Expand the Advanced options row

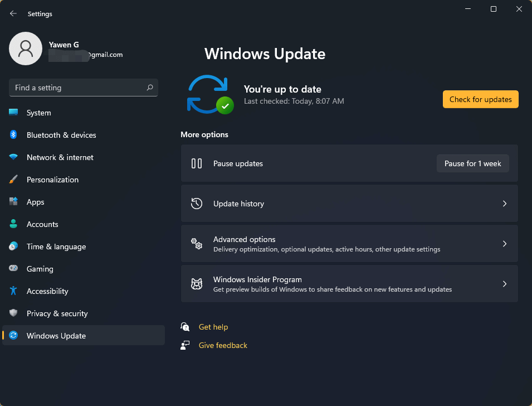(349, 243)
